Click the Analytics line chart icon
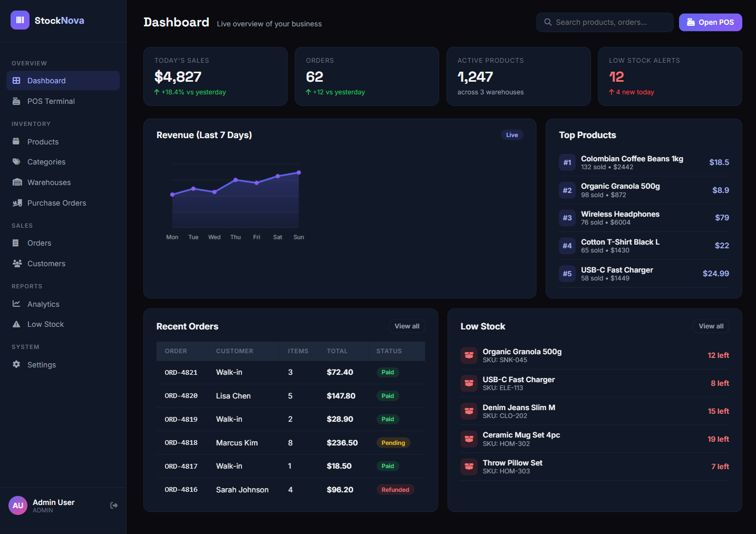The image size is (756, 534). click(x=16, y=304)
